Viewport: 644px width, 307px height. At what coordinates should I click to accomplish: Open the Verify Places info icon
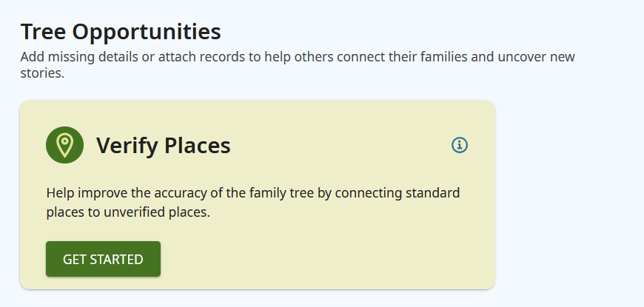click(x=459, y=145)
